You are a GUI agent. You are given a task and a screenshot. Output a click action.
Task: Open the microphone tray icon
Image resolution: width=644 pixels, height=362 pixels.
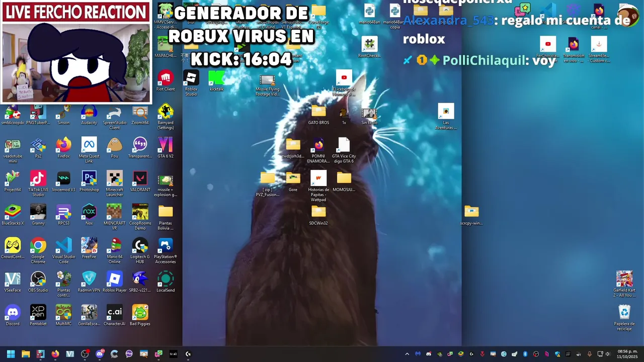(589, 354)
